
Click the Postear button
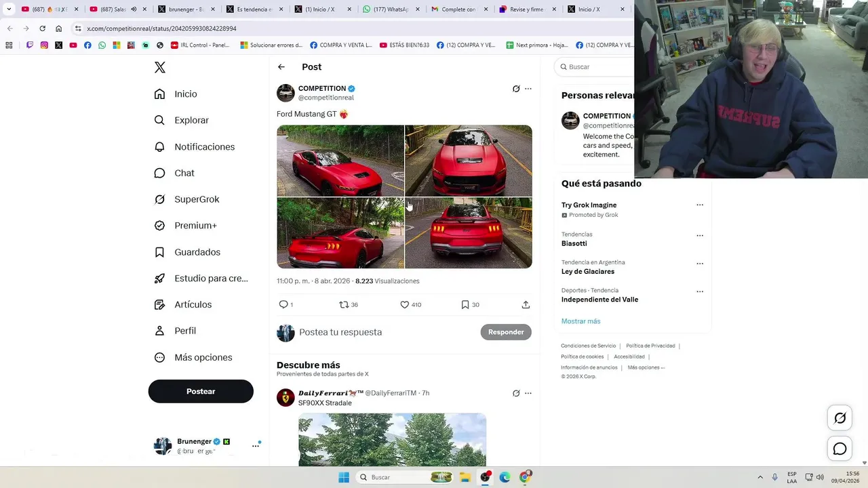pos(201,391)
